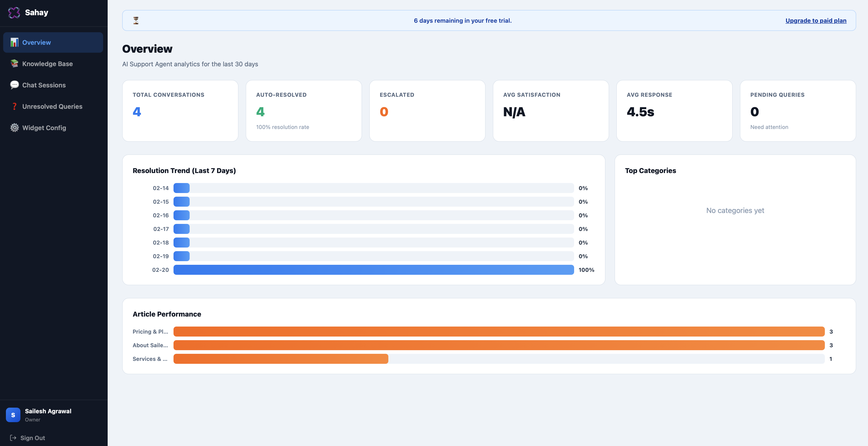
Task: Click the Knowledge Base books icon
Action: [x=14, y=64]
